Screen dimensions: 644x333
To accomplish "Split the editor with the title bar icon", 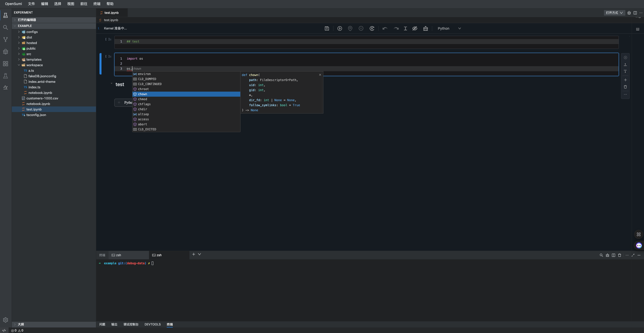I will tap(635, 13).
